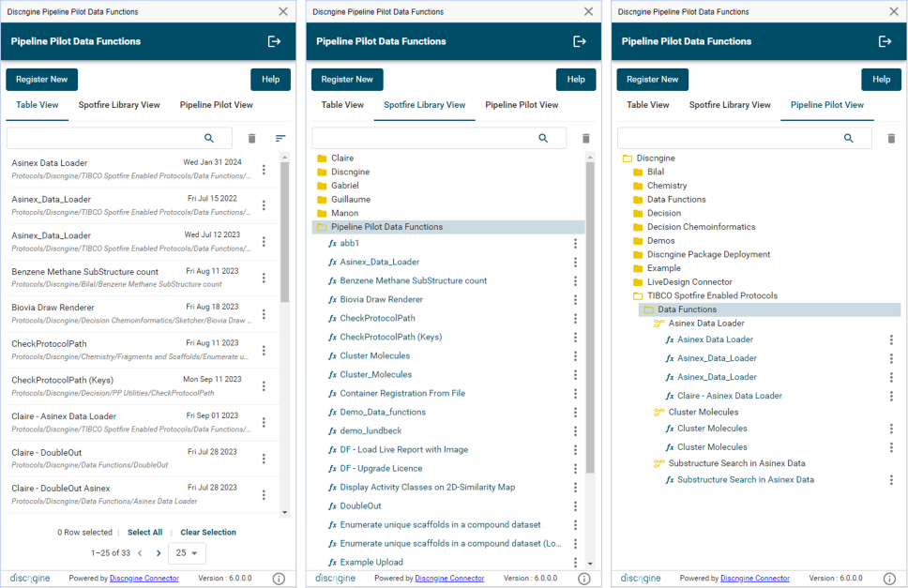The width and height of the screenshot is (908, 588).
Task: Click the info icon in the Spotfire Library View panel footer
Action: point(583,579)
